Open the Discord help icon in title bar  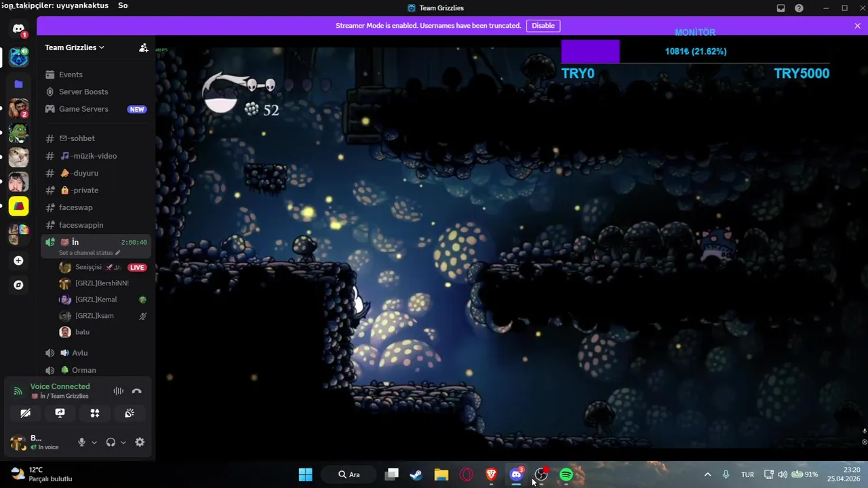pos(799,8)
